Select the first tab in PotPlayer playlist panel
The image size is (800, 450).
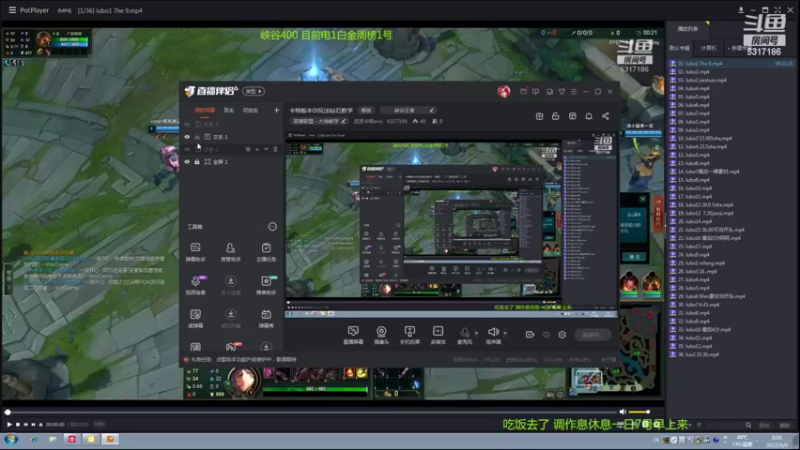679,48
